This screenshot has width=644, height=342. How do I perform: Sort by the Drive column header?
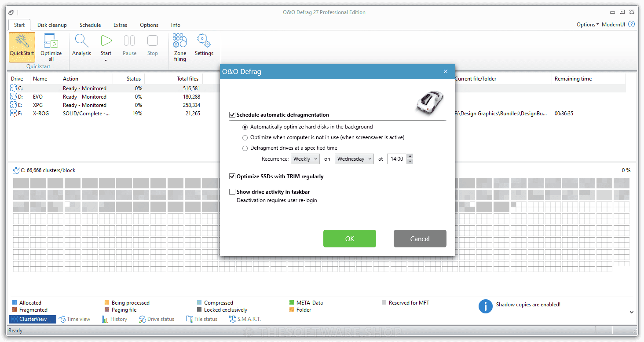click(19, 79)
